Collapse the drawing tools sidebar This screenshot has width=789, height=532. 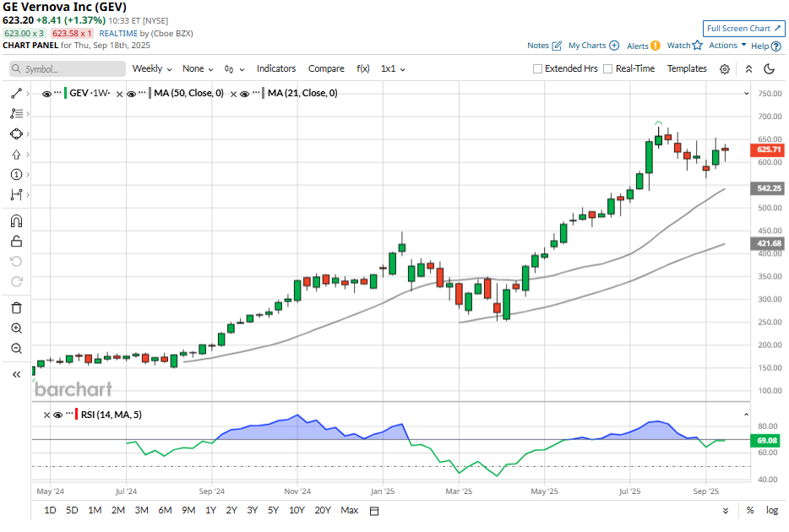pos(16,375)
